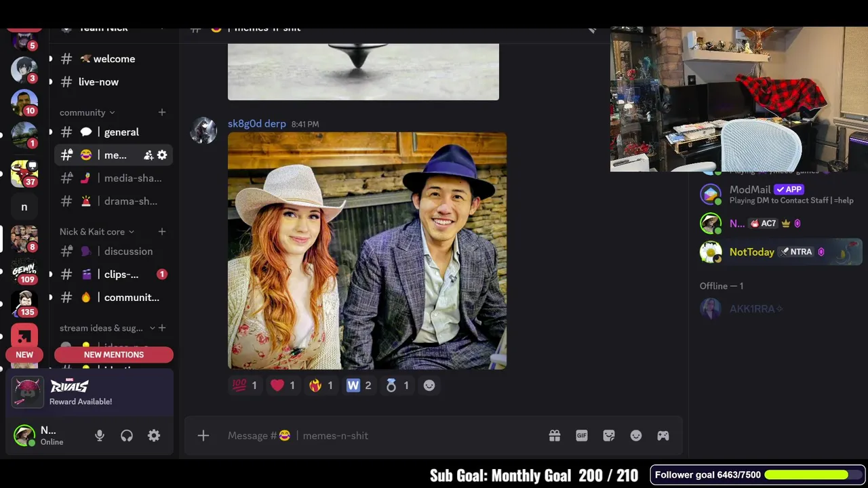Click the NEW server indicator pill
Viewport: 868px width, 488px height.
24,354
